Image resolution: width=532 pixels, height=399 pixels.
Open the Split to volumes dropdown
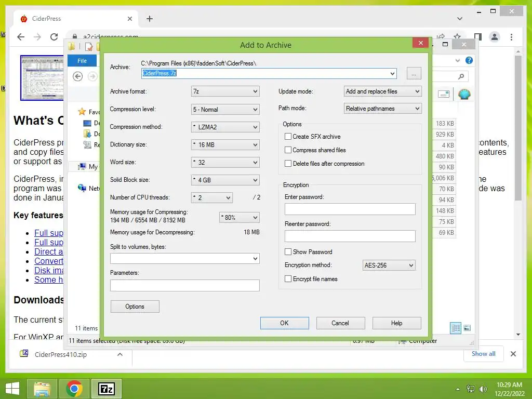pos(185,259)
